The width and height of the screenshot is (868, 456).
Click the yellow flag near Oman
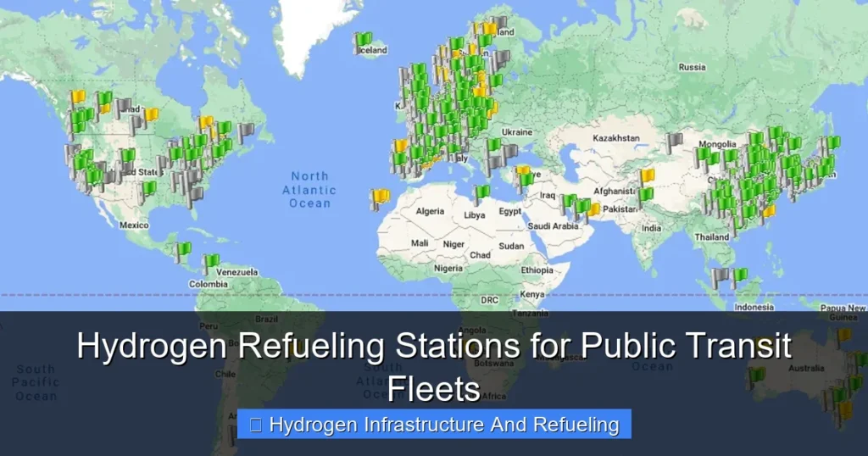tap(593, 209)
